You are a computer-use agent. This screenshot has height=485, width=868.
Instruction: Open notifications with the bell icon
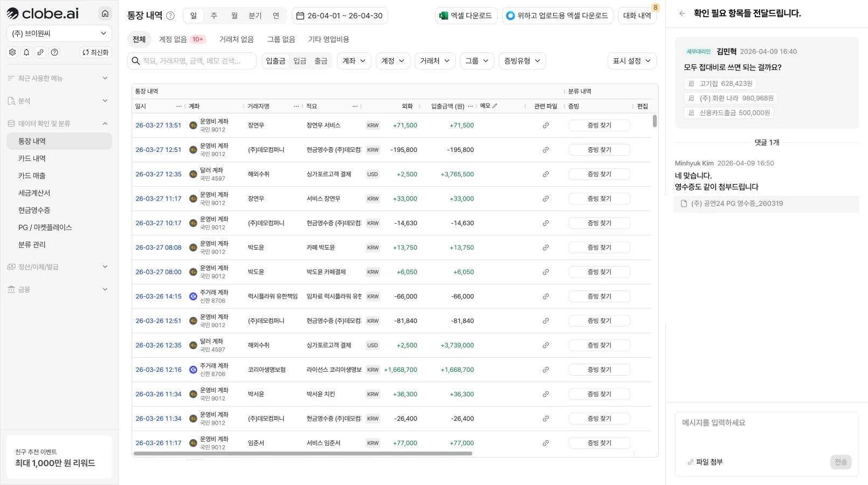pos(26,52)
